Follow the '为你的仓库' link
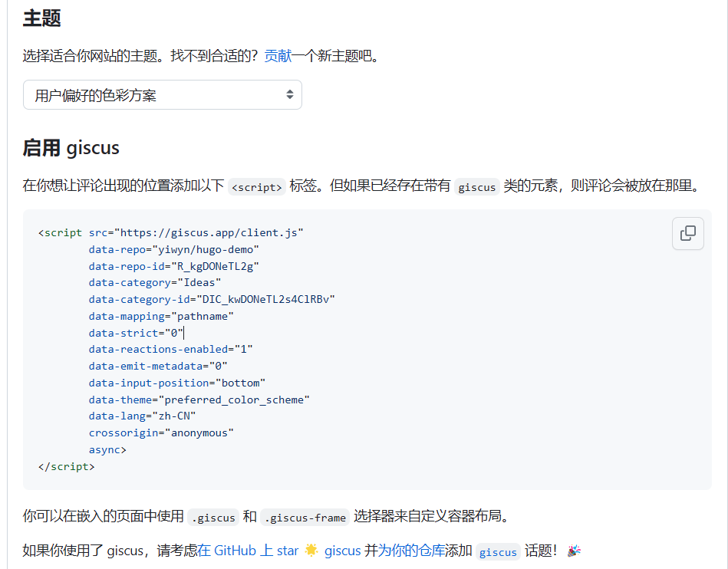 [411, 551]
